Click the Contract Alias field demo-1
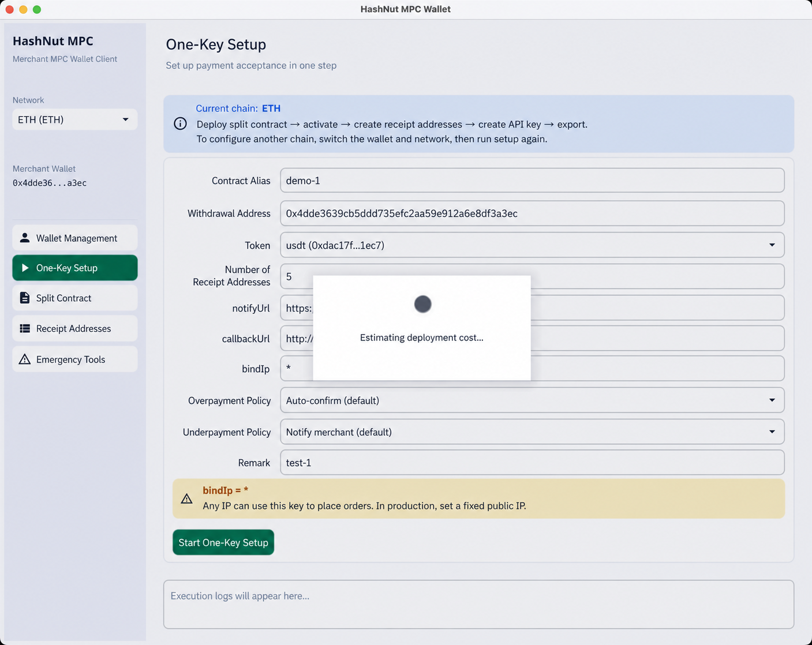 (532, 181)
